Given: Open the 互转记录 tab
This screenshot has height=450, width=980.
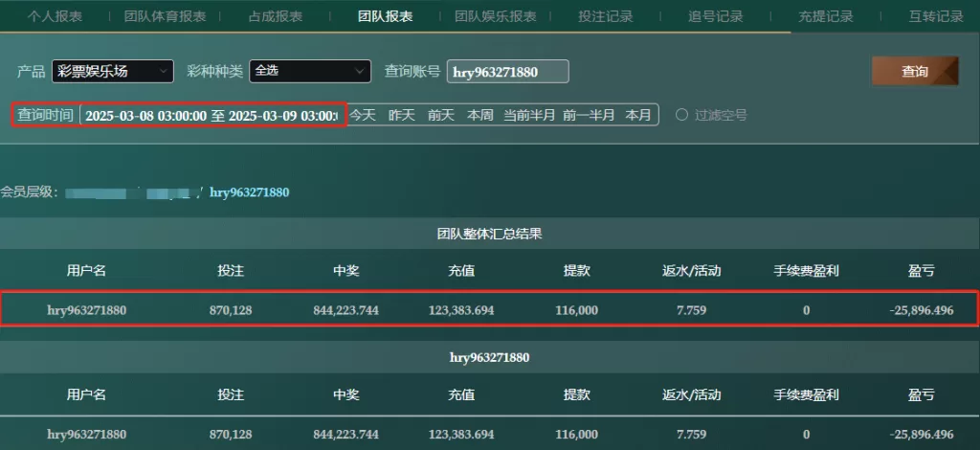Looking at the screenshot, I should tap(936, 16).
